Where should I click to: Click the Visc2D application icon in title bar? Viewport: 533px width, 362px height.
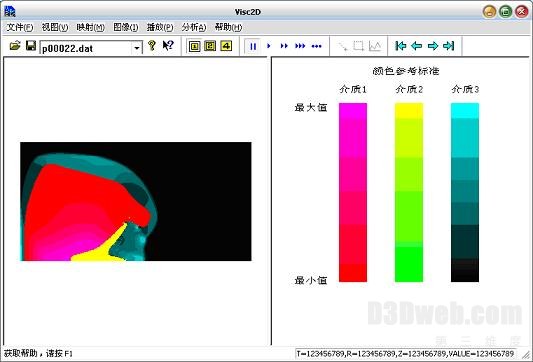[10, 12]
